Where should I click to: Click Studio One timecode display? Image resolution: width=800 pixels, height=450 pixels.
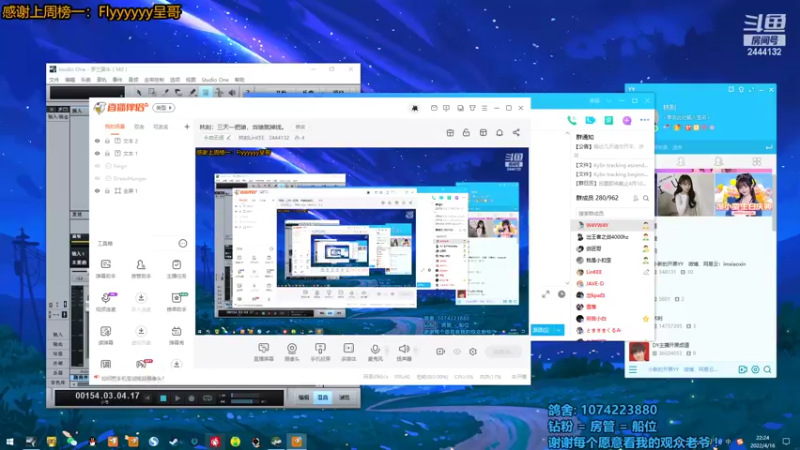pyautogui.click(x=107, y=396)
